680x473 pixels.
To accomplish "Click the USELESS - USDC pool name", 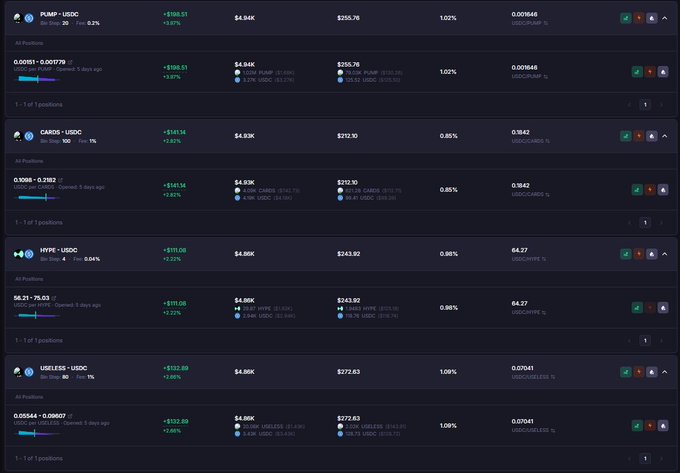I will click(64, 368).
